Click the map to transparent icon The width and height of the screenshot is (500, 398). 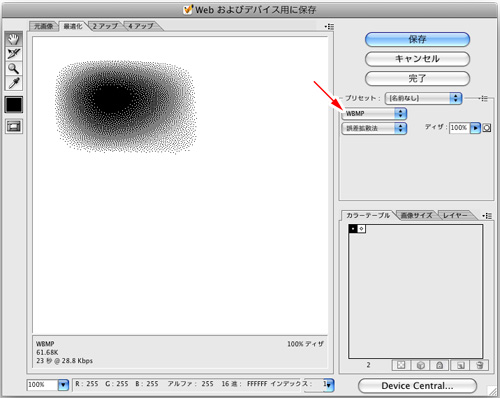401,365
